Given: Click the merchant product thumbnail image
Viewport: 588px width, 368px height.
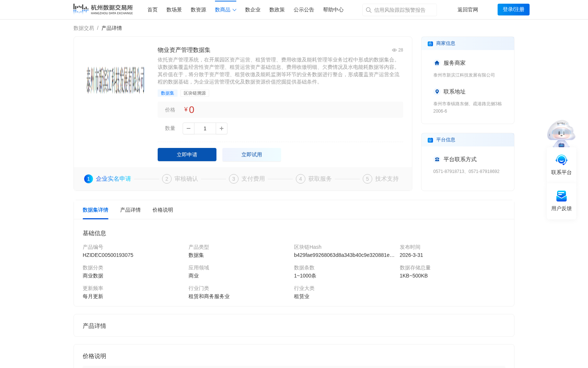Looking at the screenshot, I should click(x=115, y=80).
